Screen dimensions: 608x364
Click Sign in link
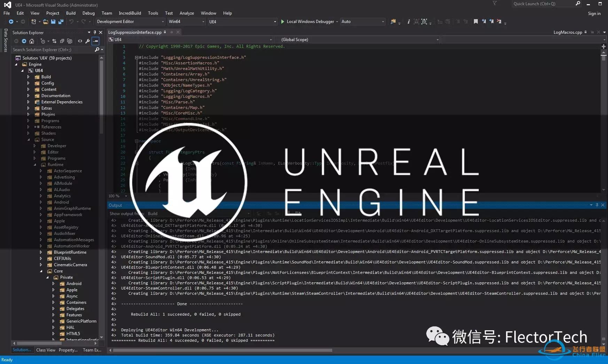(x=594, y=14)
